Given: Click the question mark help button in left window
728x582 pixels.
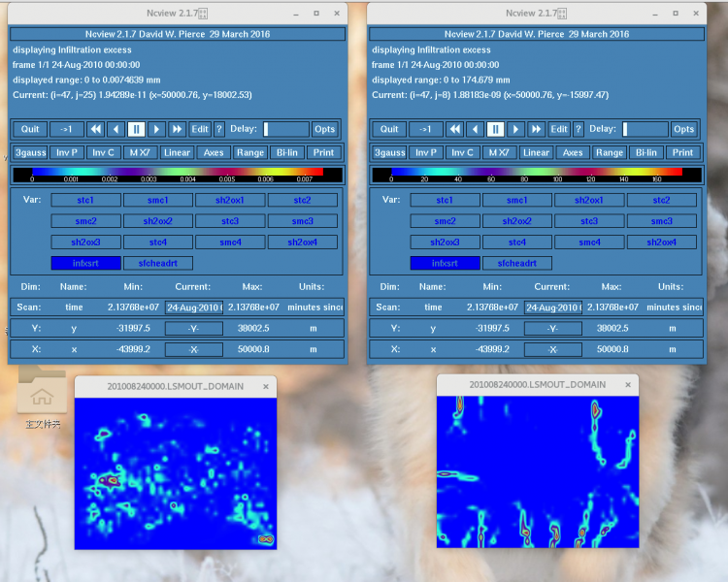Looking at the screenshot, I should coord(218,129).
